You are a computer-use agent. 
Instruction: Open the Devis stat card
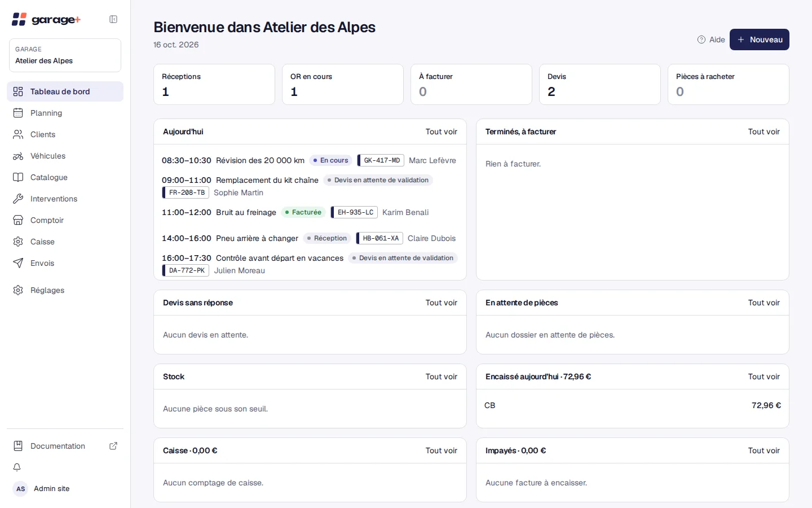click(600, 84)
